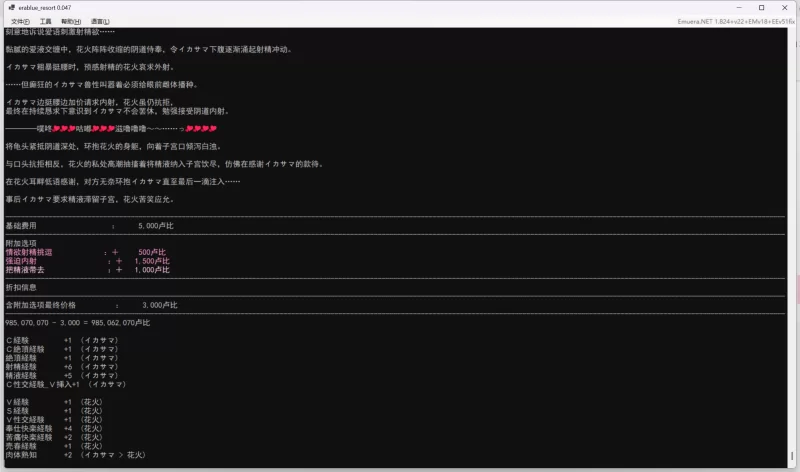The height and width of the screenshot is (472, 800).
Task: Open the 语言(L) menu
Action: pyautogui.click(x=99, y=21)
